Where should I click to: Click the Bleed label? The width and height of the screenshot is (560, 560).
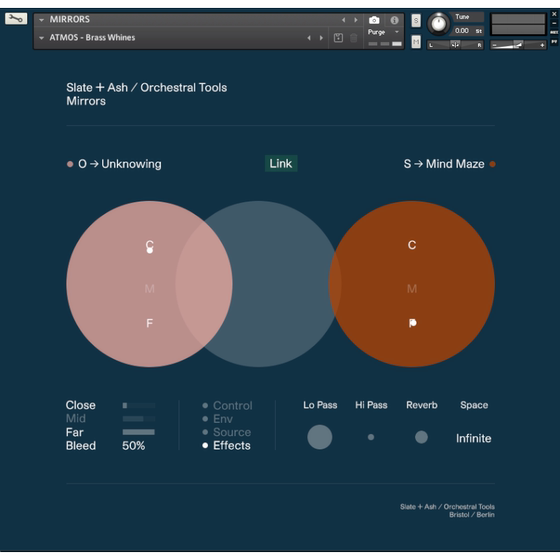click(x=81, y=446)
